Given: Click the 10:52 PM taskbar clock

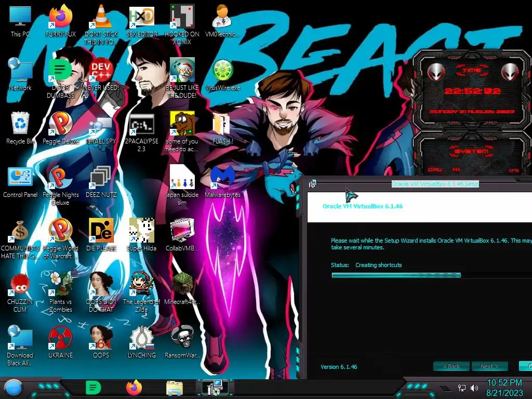Looking at the screenshot, I should coord(504,388).
